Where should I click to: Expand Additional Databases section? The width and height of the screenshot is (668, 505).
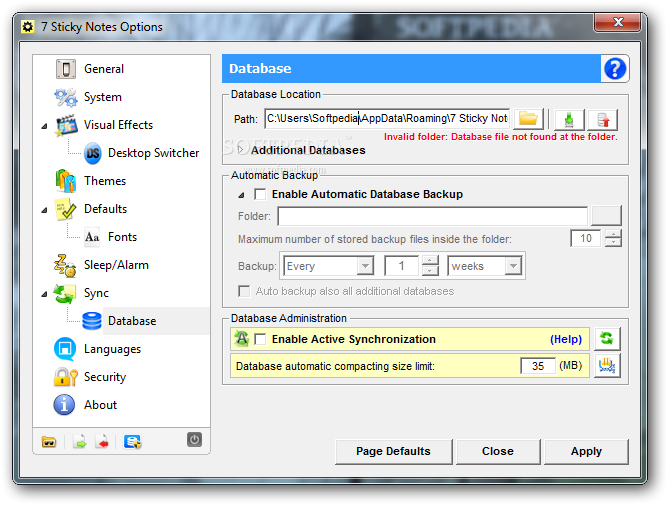pos(241,150)
